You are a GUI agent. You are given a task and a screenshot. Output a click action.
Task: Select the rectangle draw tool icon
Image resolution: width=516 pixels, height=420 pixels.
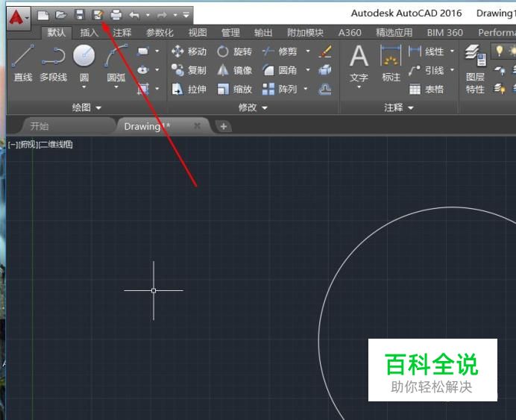pyautogui.click(x=143, y=51)
